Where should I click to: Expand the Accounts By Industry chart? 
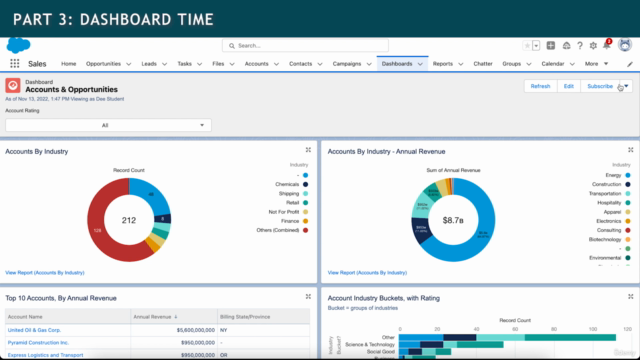pyautogui.click(x=308, y=150)
